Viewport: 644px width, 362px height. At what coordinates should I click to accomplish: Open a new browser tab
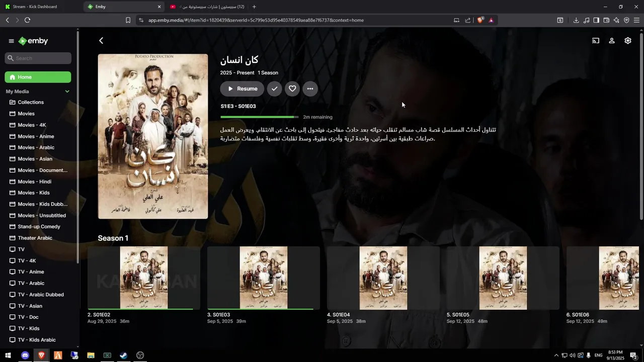[x=254, y=7]
